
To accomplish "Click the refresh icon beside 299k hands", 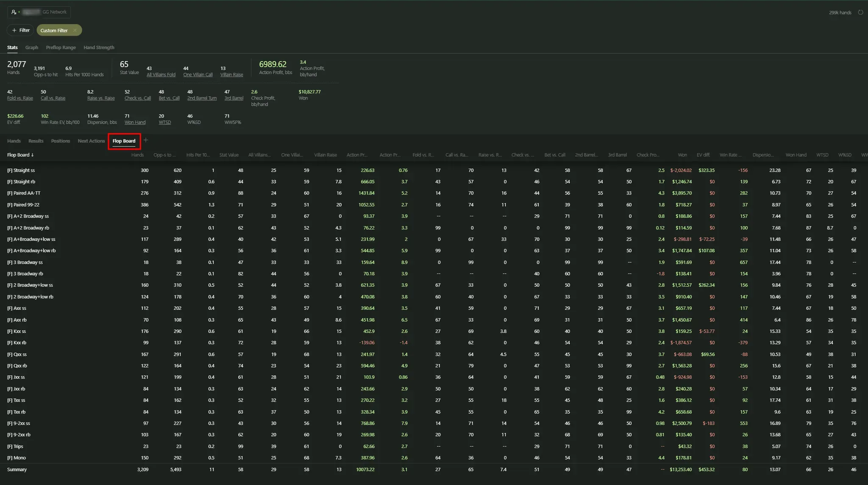I will coord(860,12).
